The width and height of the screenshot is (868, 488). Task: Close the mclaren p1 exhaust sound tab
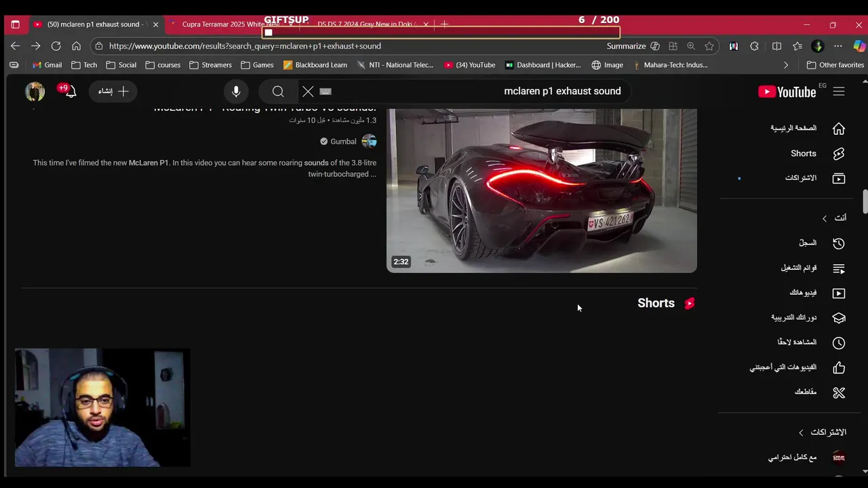coord(155,24)
